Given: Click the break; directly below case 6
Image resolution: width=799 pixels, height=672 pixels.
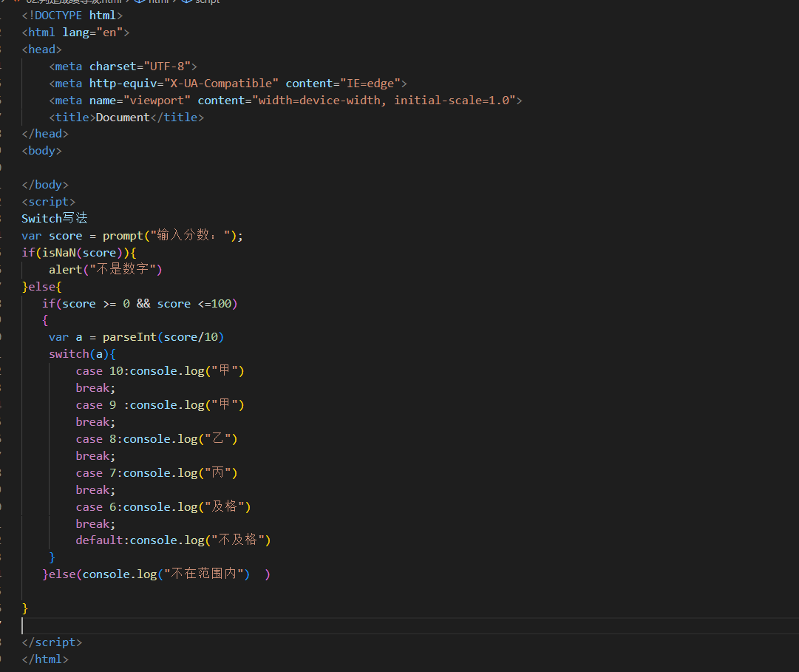Looking at the screenshot, I should tap(96, 523).
